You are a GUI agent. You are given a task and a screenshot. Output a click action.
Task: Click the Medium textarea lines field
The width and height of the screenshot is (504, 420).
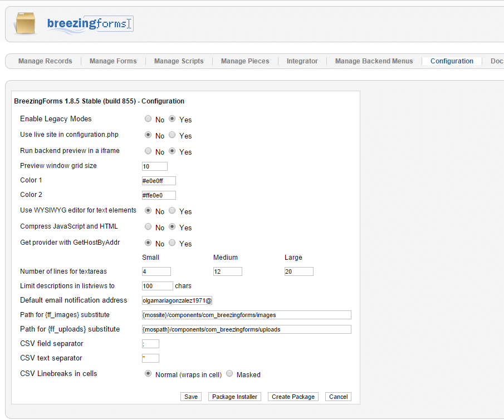pyautogui.click(x=228, y=271)
